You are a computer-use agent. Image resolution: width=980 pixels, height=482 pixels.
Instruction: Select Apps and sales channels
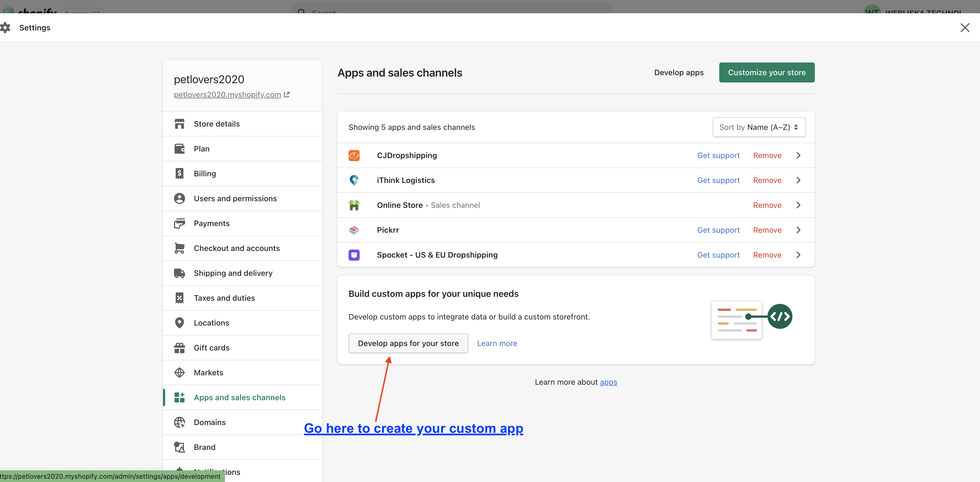tap(242, 397)
